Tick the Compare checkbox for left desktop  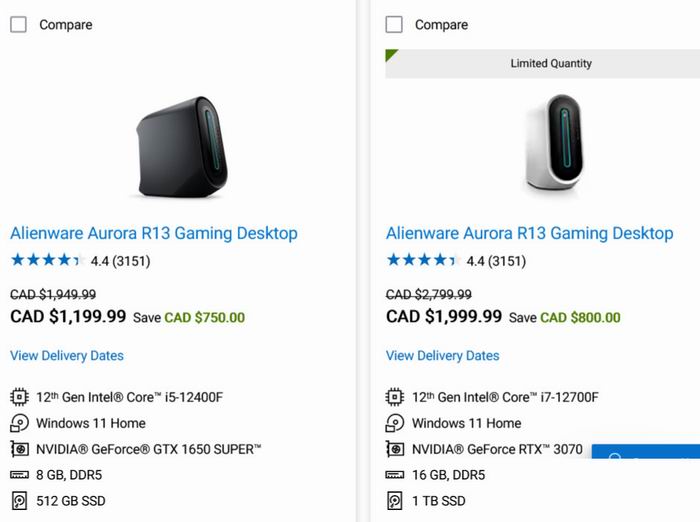click(x=18, y=25)
